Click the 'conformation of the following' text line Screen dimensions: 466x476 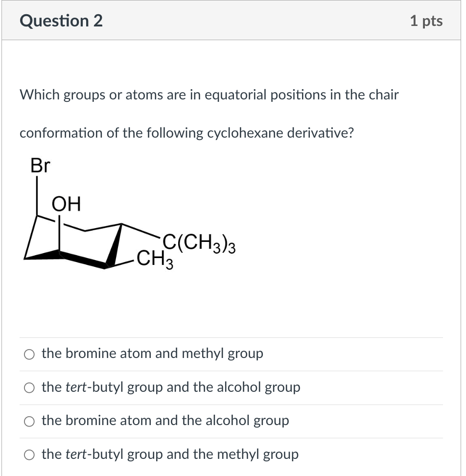coord(186,133)
